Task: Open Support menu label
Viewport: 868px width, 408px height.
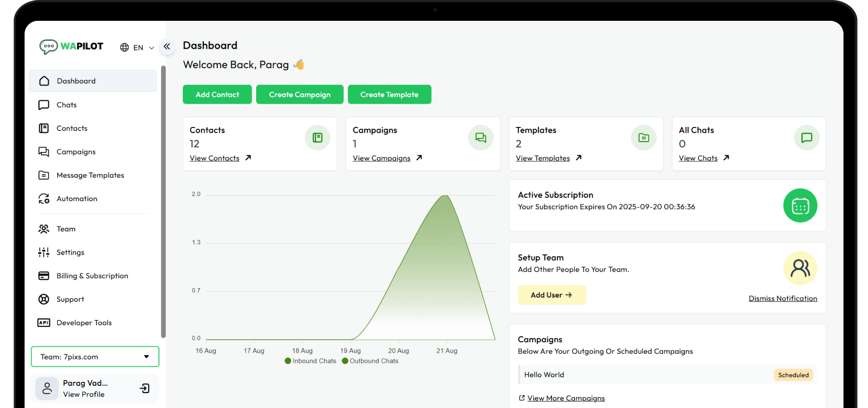Action: (x=70, y=299)
